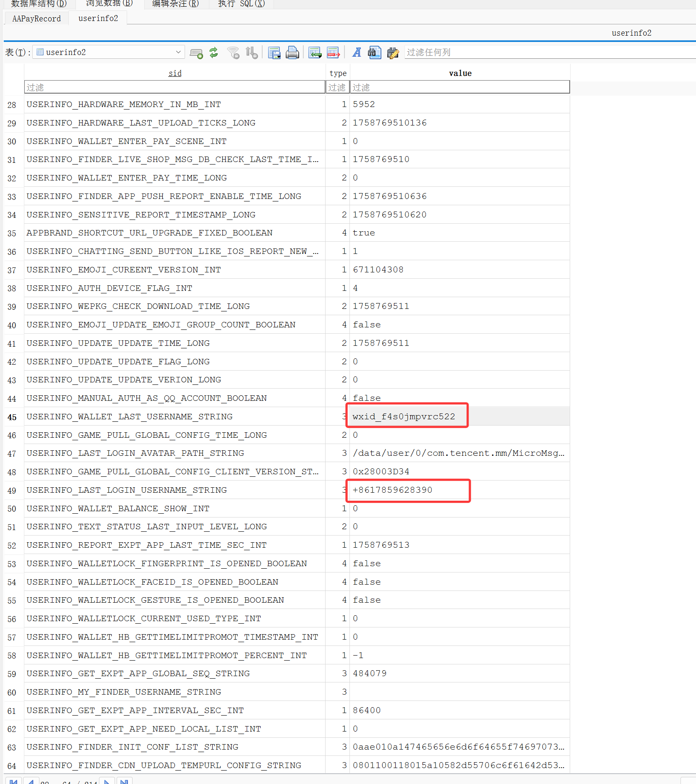Select the 1758769510636 value cell
Viewport: 696px width, 784px height.
click(x=460, y=196)
